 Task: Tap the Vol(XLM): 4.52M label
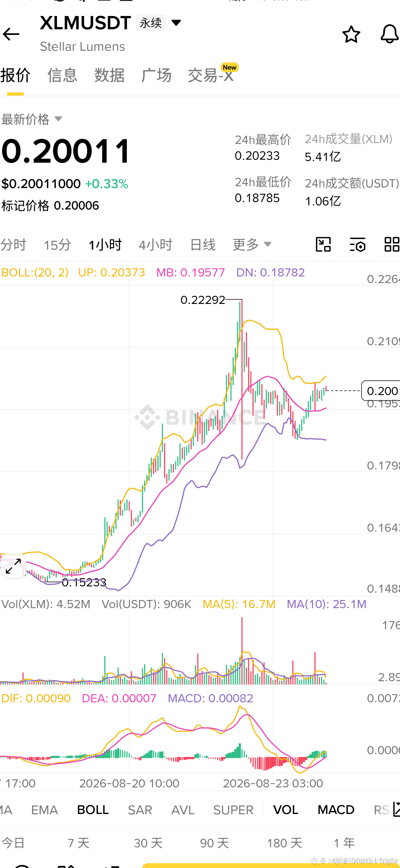coord(46,604)
